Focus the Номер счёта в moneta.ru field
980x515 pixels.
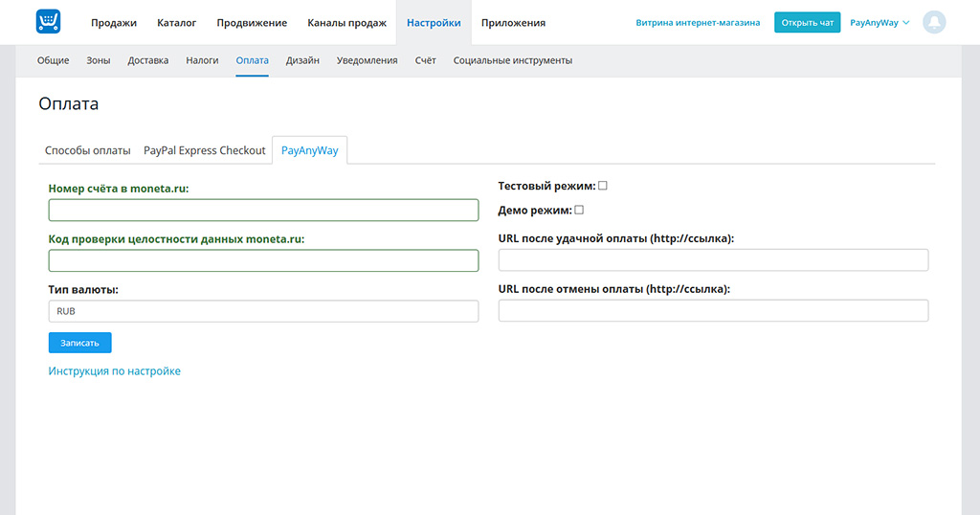tap(264, 210)
